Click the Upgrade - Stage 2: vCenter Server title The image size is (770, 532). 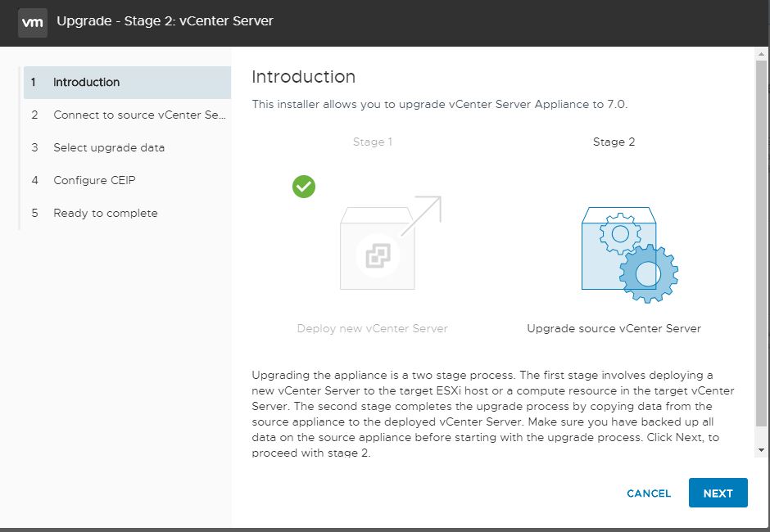click(x=165, y=21)
